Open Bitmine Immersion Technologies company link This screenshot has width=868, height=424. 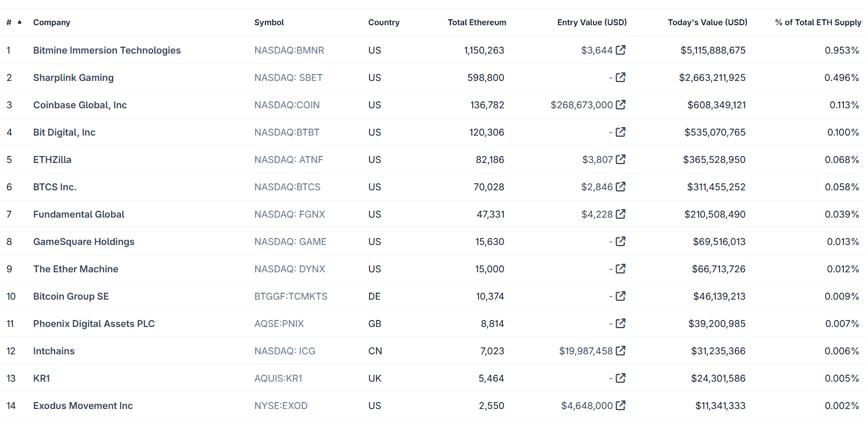107,50
